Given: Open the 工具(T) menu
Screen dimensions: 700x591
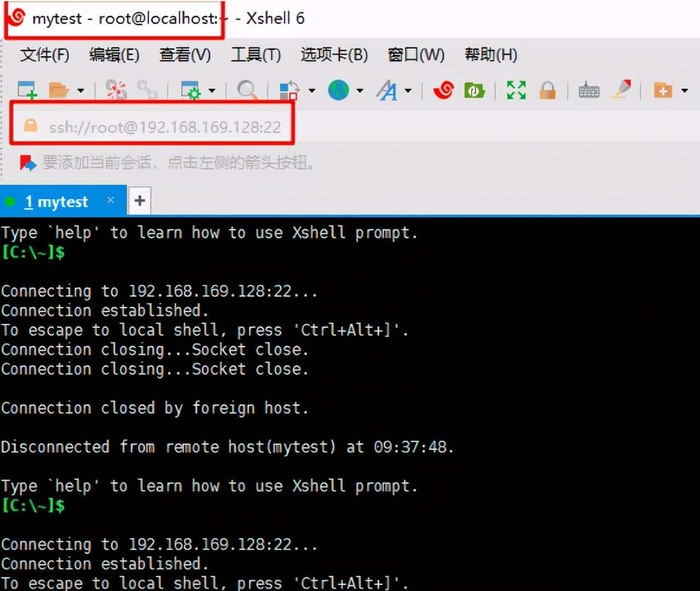Looking at the screenshot, I should click(x=255, y=55).
